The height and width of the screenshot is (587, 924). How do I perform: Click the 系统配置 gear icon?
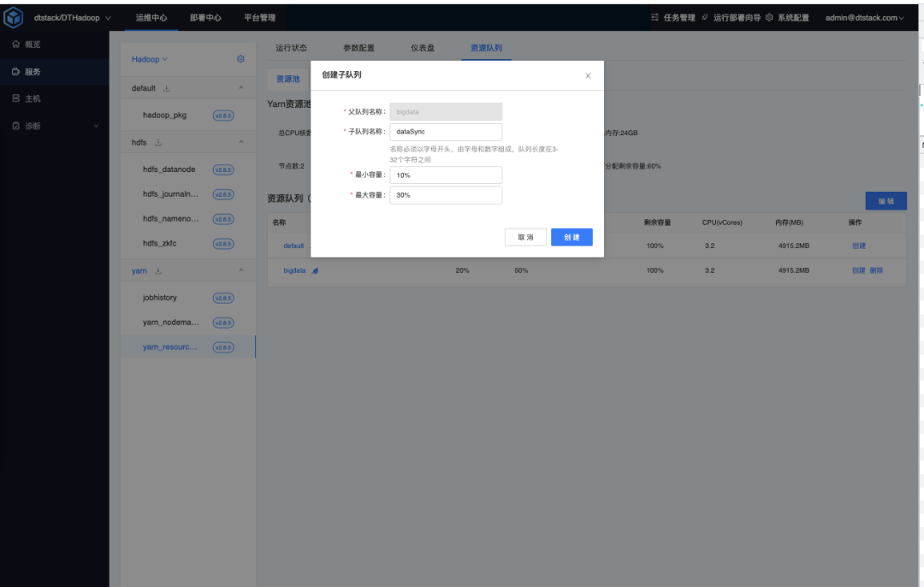click(x=769, y=18)
